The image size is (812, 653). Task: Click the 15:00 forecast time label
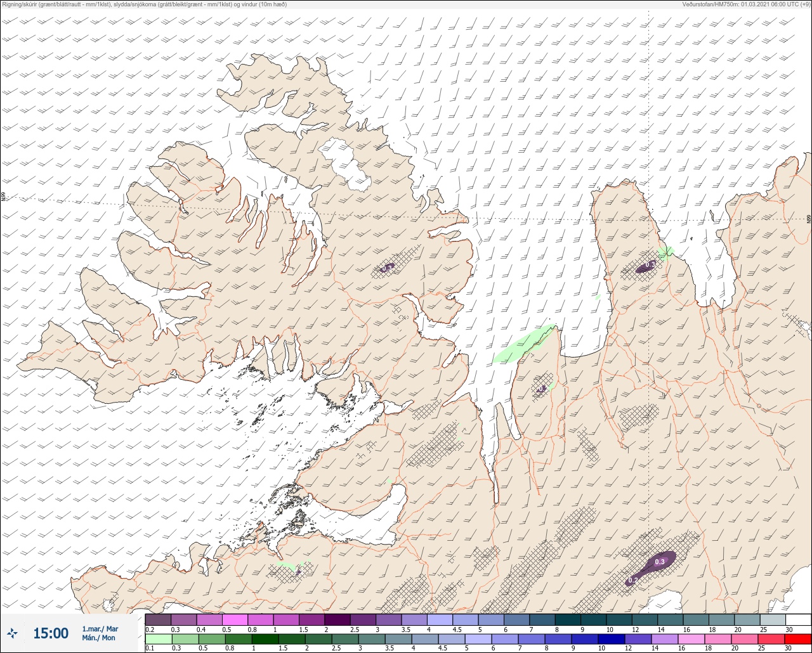click(50, 633)
